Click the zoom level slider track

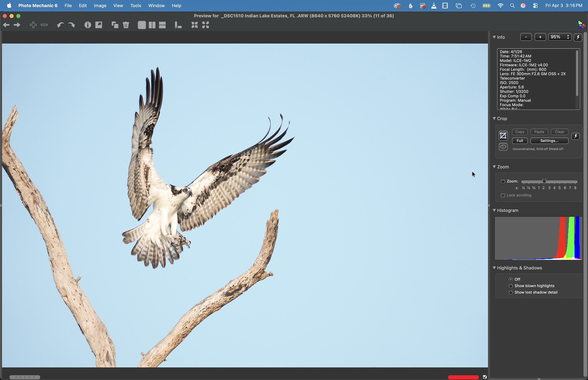point(560,182)
